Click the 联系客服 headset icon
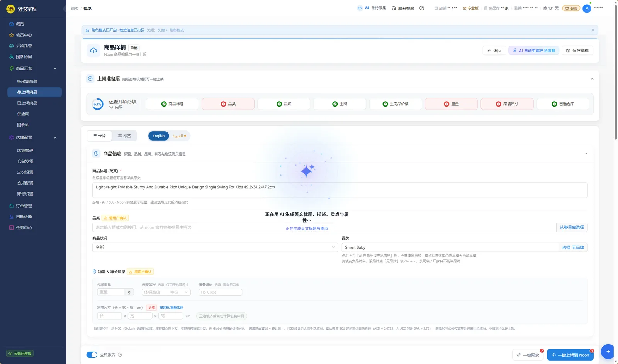 pos(394,8)
